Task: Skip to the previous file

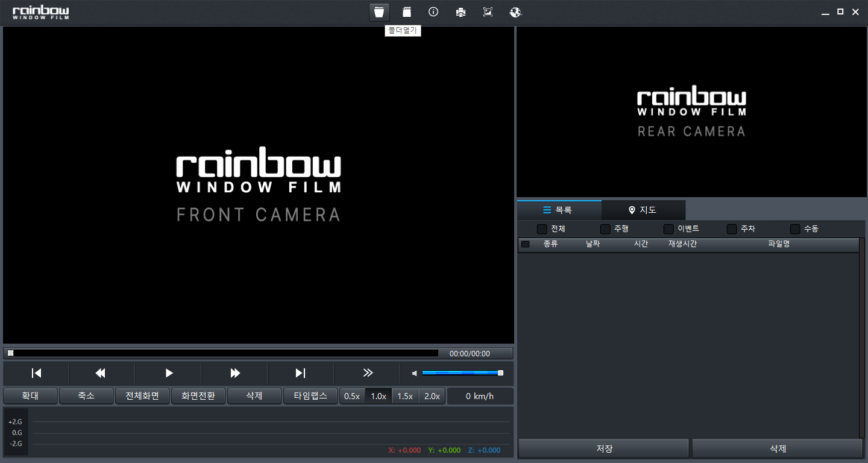Action: point(36,373)
